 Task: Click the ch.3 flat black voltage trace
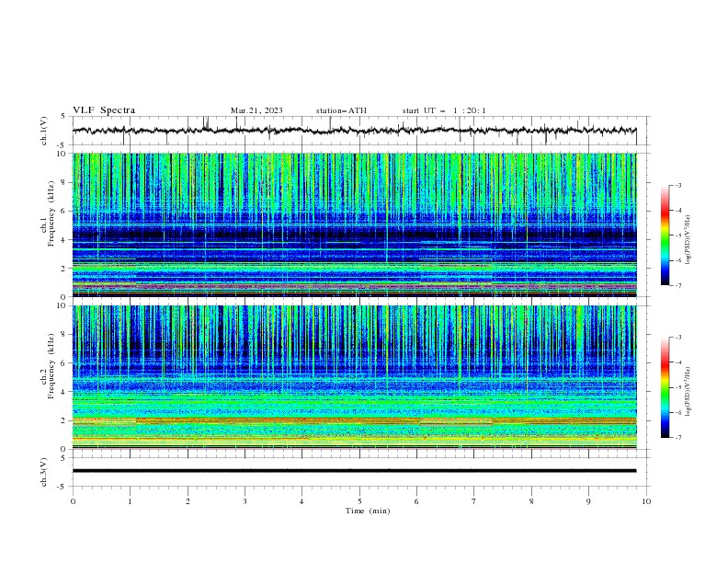coord(354,471)
